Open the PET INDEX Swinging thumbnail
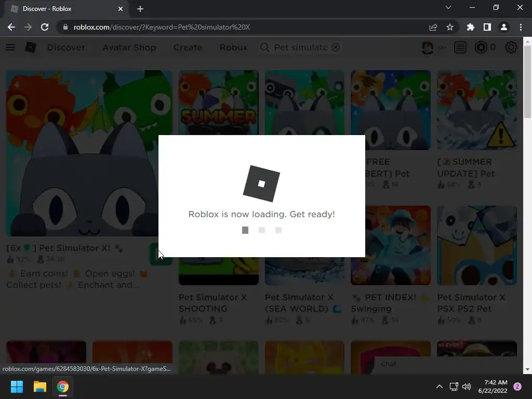This screenshot has height=399, width=532. click(391, 245)
